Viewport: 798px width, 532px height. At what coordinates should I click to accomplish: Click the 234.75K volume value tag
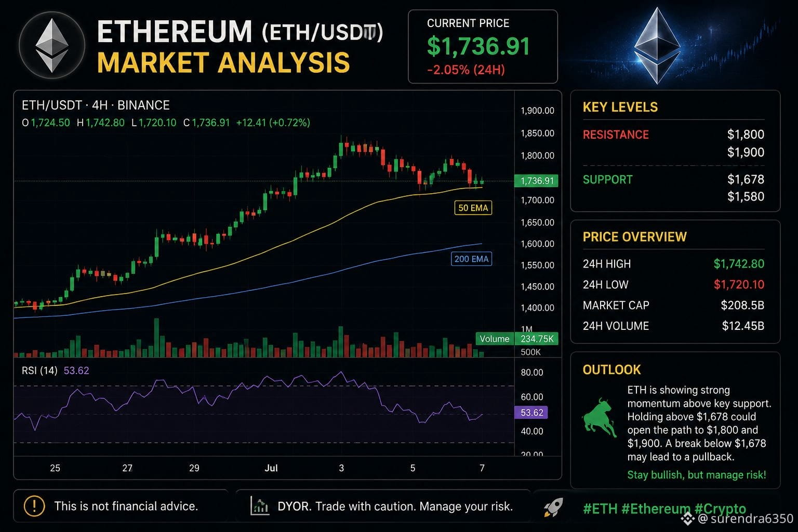[x=537, y=339]
